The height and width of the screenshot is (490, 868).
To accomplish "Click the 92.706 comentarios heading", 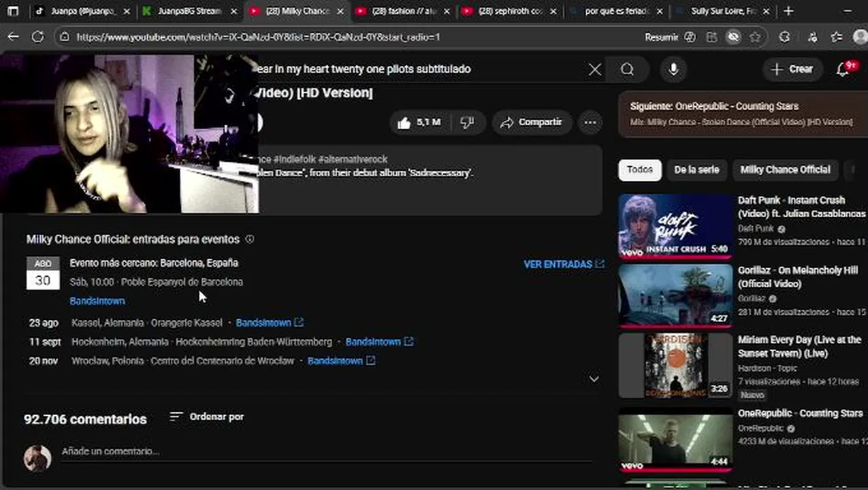I will [85, 419].
